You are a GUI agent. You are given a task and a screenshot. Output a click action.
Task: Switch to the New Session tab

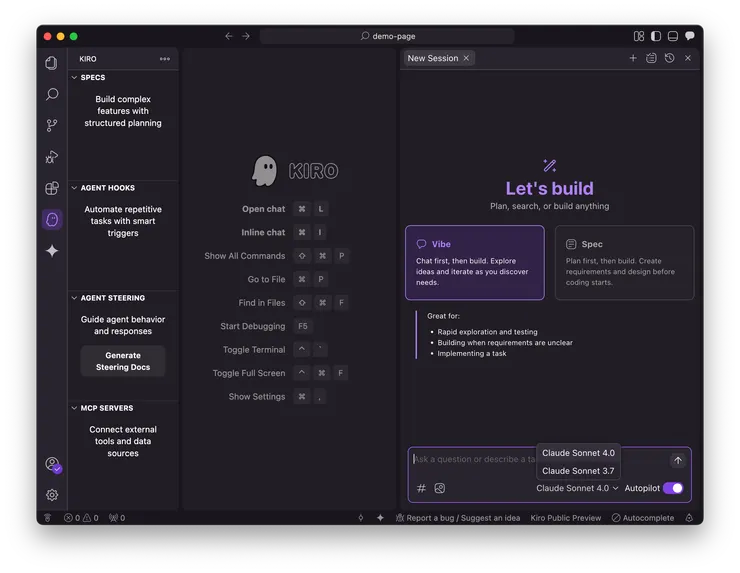[433, 58]
